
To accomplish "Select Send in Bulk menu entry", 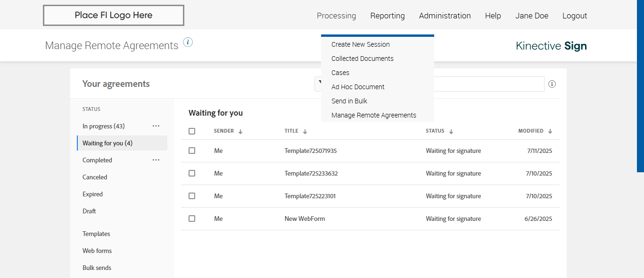I will (x=349, y=101).
